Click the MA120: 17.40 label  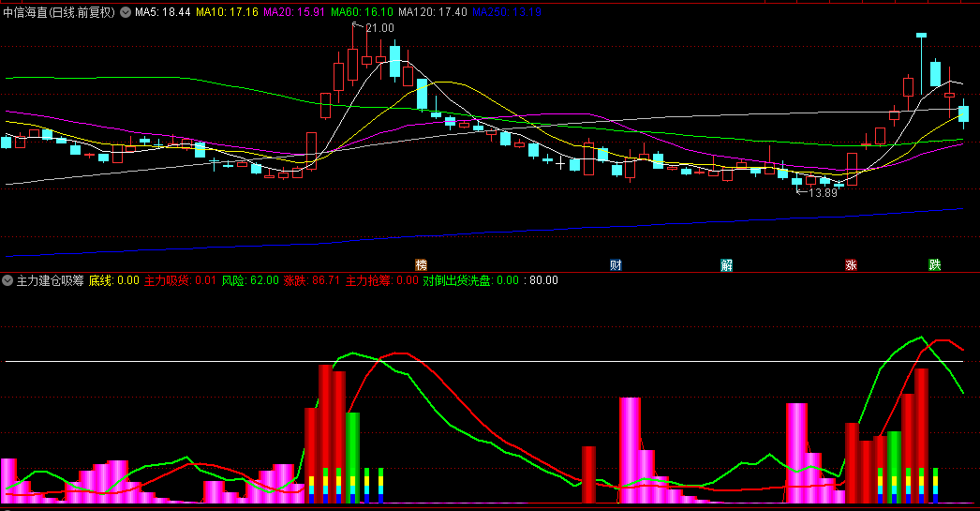click(x=433, y=12)
